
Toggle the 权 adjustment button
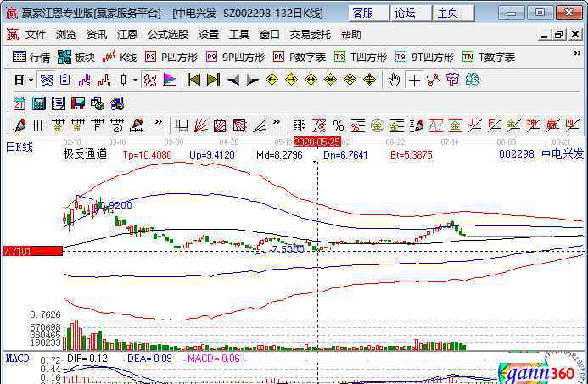click(150, 80)
